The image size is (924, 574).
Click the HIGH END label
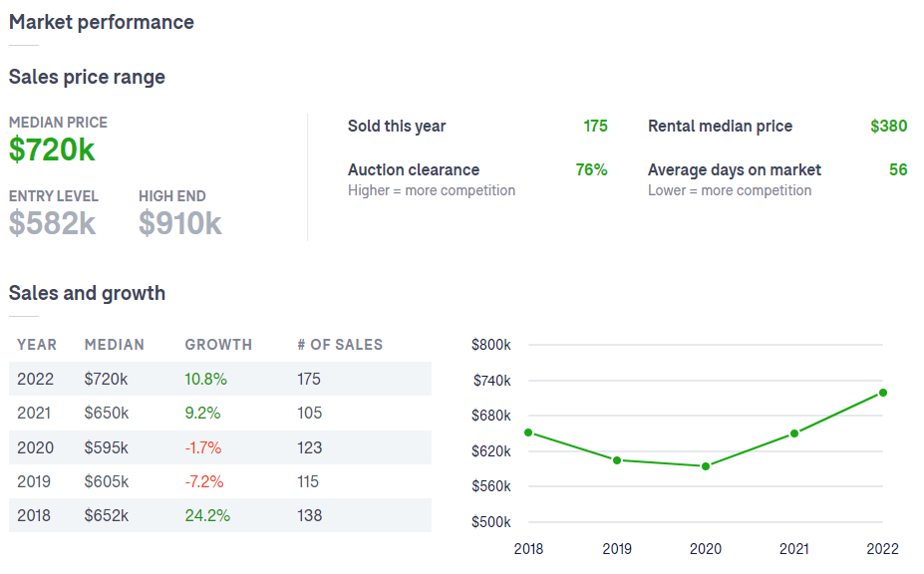[172, 196]
